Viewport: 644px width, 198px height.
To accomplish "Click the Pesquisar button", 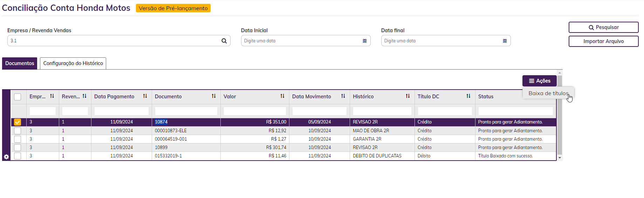I will pyautogui.click(x=603, y=27).
